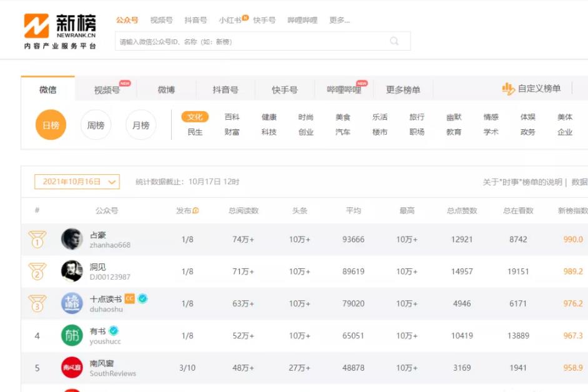
Task: Click the rank 2 medal icon
Action: 37,272
